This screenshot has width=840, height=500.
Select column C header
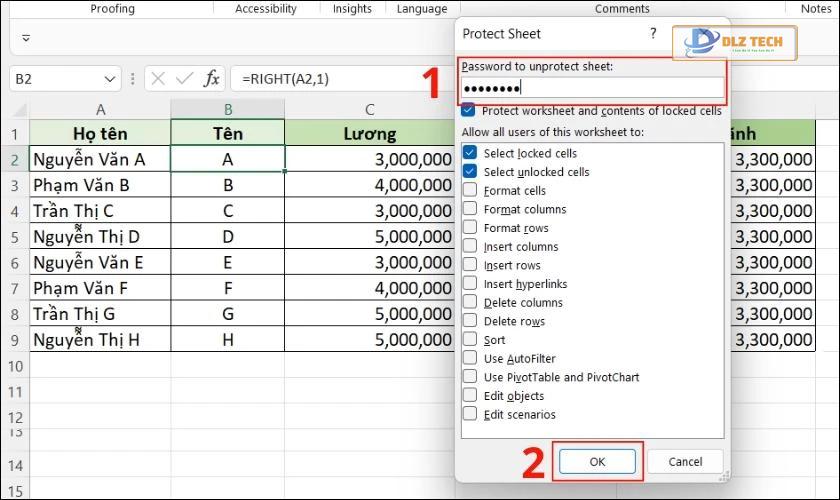[x=370, y=110]
